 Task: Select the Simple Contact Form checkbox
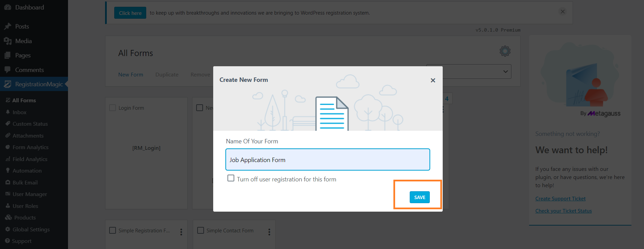pos(201,230)
